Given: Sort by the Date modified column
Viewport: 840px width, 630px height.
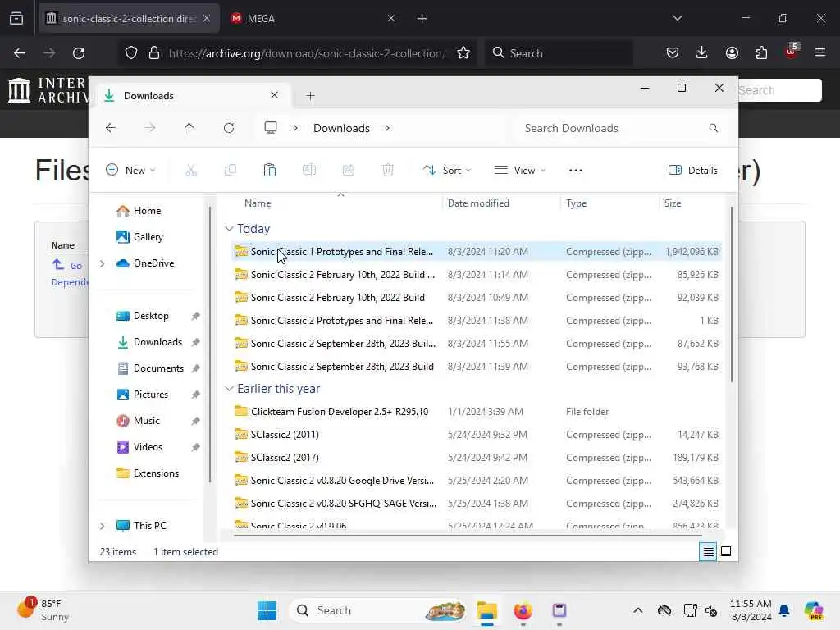Looking at the screenshot, I should click(x=478, y=203).
